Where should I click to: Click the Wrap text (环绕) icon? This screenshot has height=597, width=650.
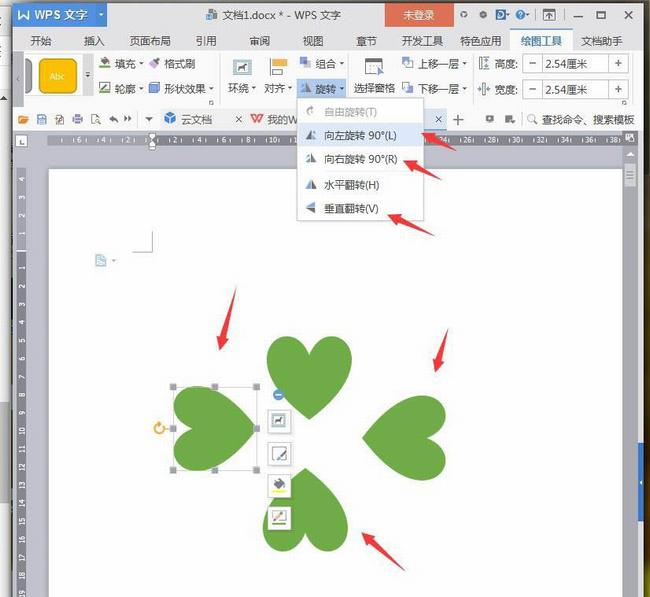point(241,66)
